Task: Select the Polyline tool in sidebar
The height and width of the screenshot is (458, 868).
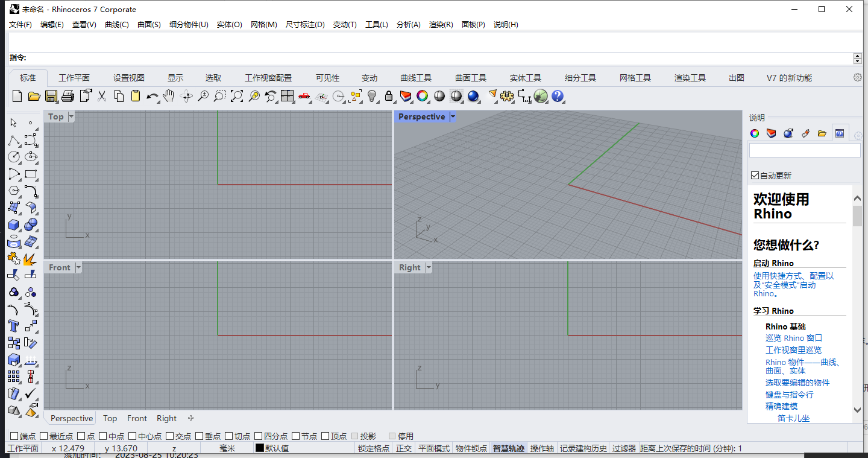Action: [14, 140]
